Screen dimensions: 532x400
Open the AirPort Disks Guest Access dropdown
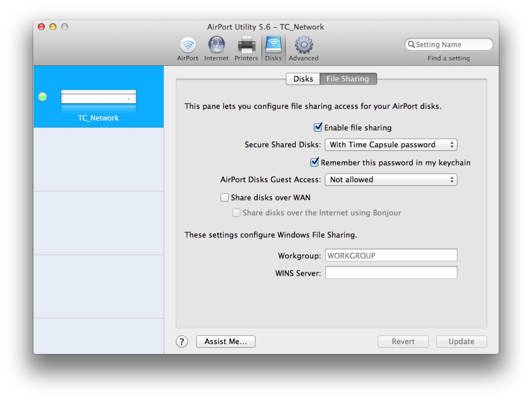coord(391,180)
